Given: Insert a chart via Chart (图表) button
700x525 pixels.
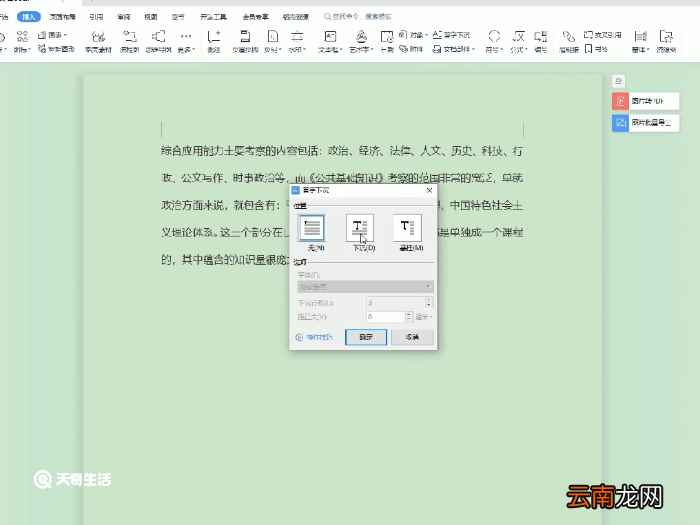Looking at the screenshot, I should pyautogui.click(x=53, y=35).
